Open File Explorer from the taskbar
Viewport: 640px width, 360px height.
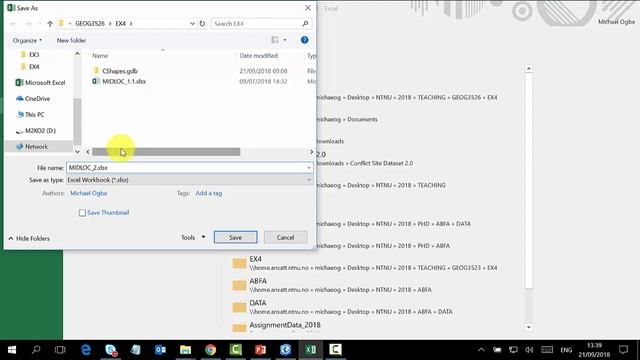[185, 350]
